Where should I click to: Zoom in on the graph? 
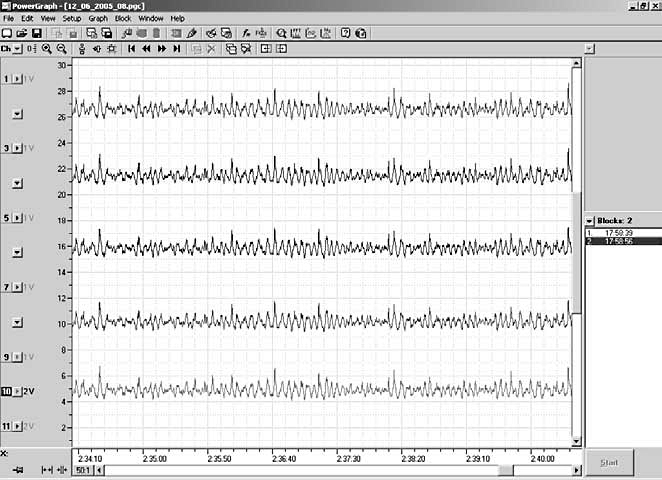coord(47,49)
